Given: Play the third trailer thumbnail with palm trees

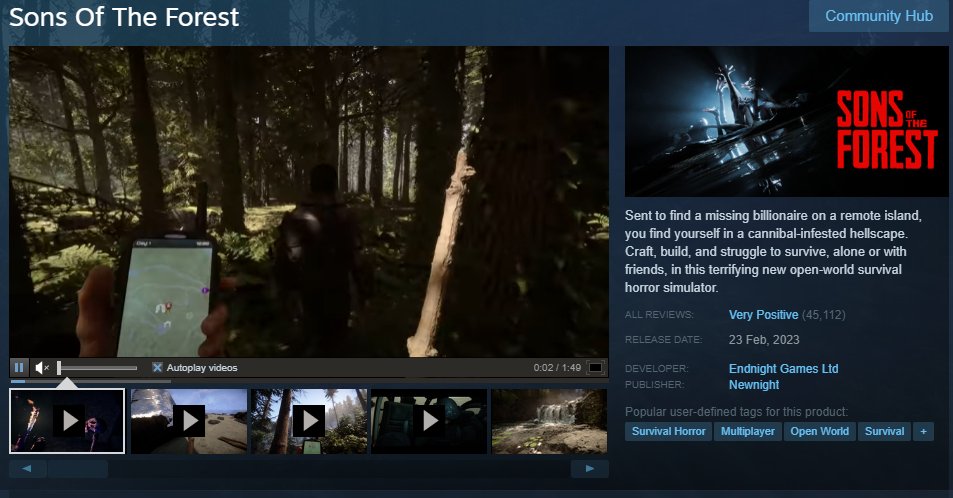Looking at the screenshot, I should [309, 421].
